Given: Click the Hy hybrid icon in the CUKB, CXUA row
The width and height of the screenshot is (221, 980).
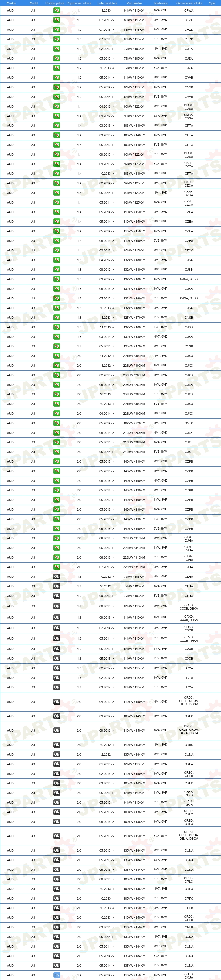Looking at the screenshot, I should pyautogui.click(x=57, y=975).
